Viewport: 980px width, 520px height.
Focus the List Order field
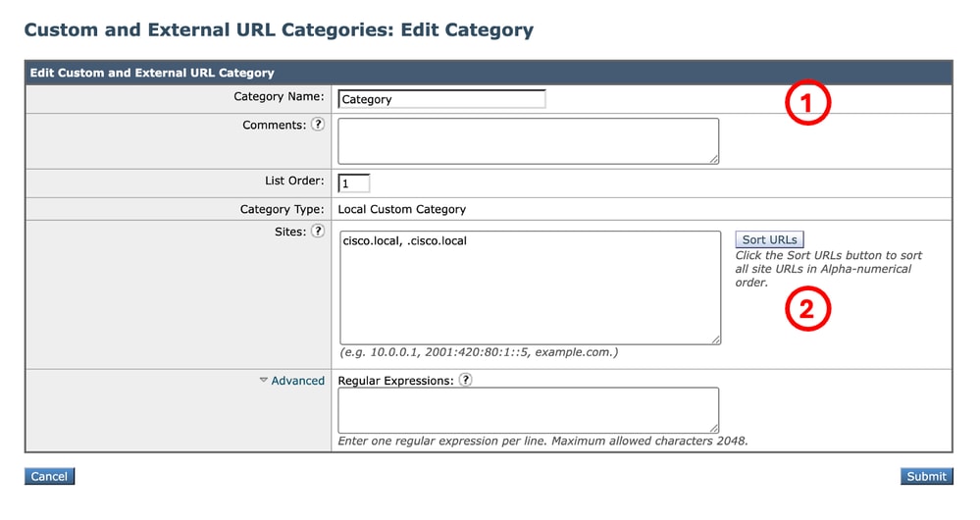click(x=354, y=183)
